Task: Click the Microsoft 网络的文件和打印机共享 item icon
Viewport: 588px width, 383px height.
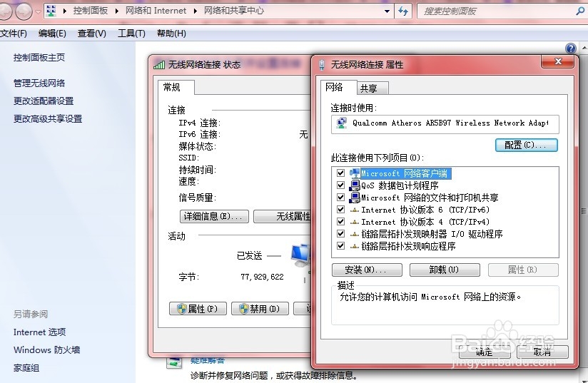Action: pyautogui.click(x=355, y=198)
